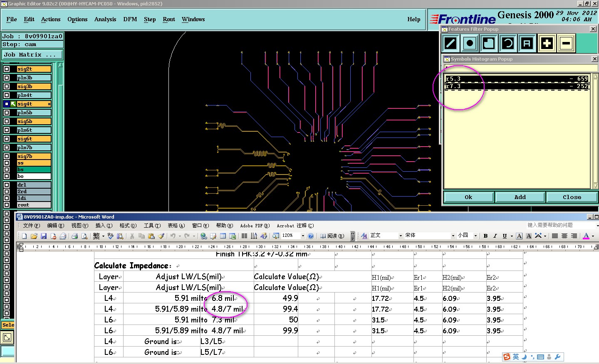Open the Word zoom 120% dropdown
This screenshot has width=599, height=364.
[x=303, y=236]
